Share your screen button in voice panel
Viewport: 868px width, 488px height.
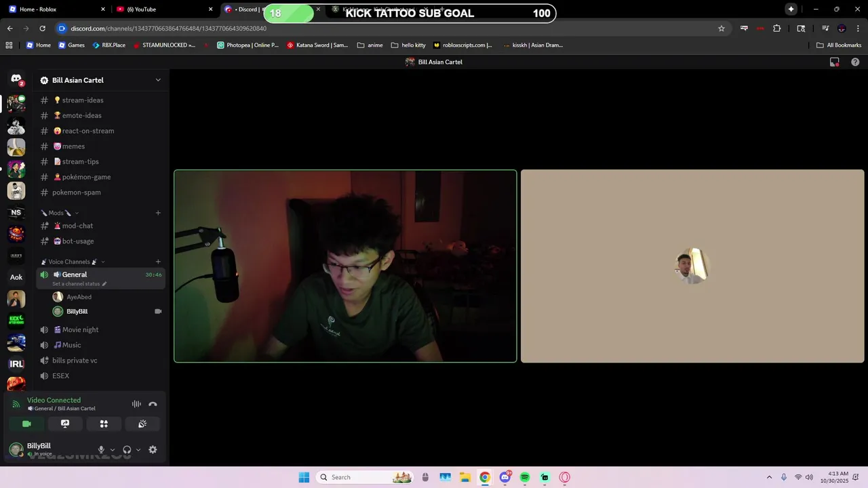coord(65,424)
